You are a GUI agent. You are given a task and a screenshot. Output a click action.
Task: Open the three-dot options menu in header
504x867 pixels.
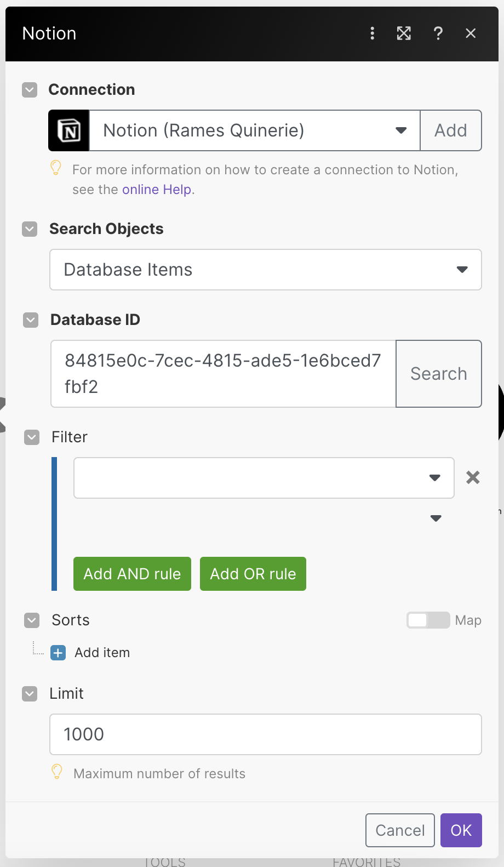(373, 33)
